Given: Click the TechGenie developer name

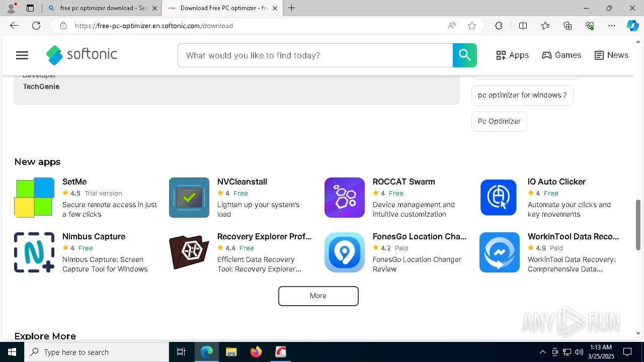Looking at the screenshot, I should (x=41, y=86).
